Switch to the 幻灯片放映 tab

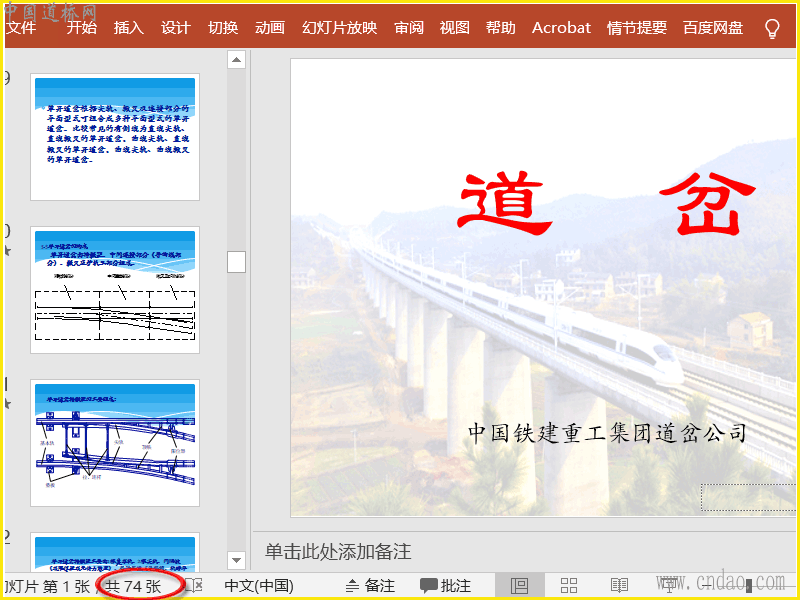click(339, 28)
